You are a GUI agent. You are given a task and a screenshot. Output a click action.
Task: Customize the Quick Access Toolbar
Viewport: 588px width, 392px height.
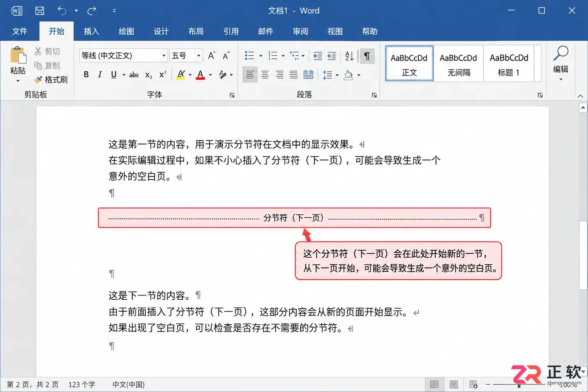click(x=114, y=11)
